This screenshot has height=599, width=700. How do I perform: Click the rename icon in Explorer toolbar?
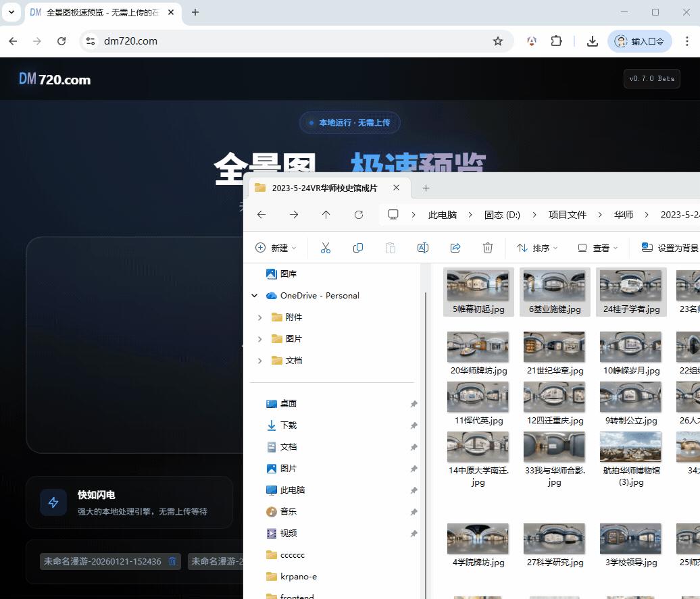(423, 248)
